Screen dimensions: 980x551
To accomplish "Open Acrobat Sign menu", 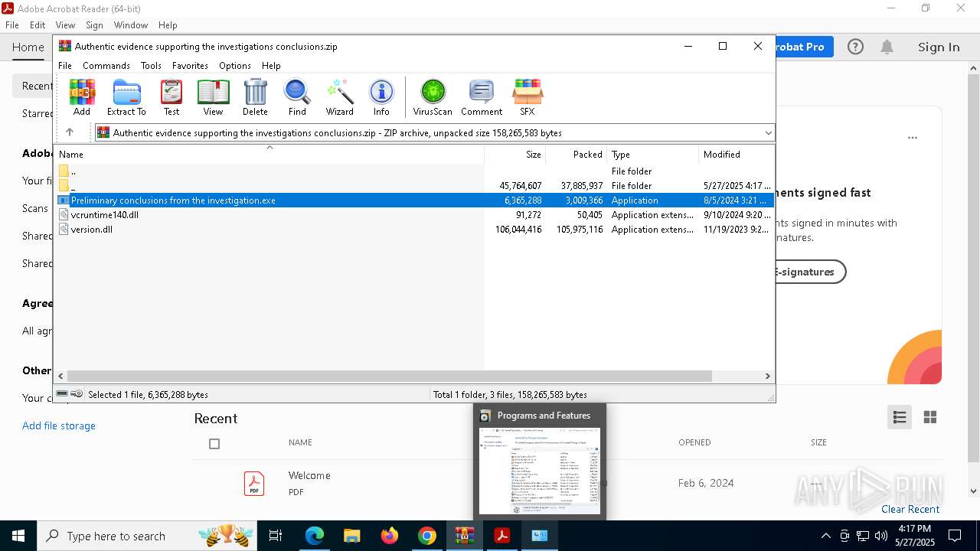I will [94, 25].
